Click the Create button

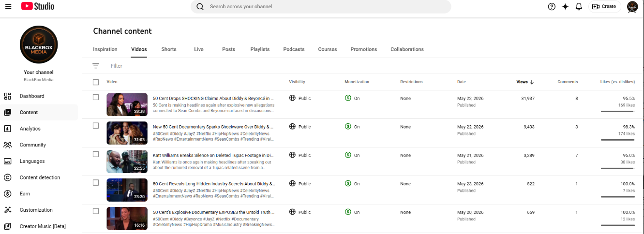tap(604, 6)
